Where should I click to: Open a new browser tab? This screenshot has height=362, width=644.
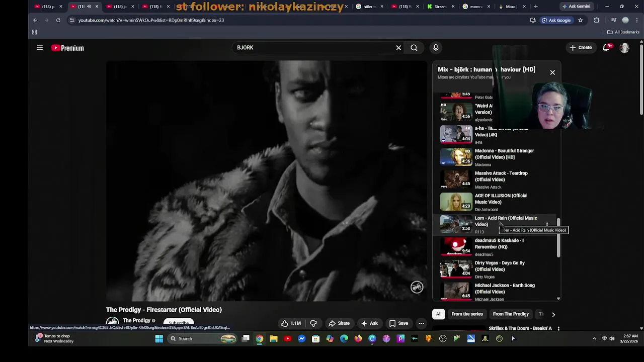click(536, 7)
